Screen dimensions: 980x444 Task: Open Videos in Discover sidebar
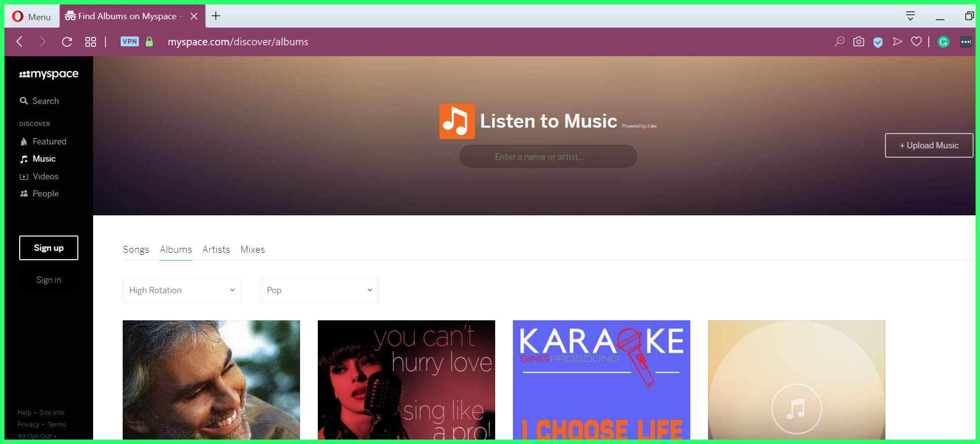[x=39, y=176]
